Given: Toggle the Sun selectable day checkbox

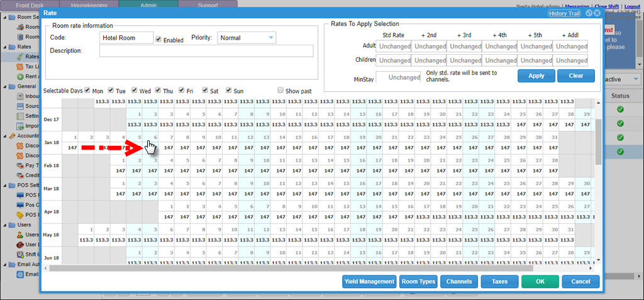Looking at the screenshot, I should (x=228, y=90).
